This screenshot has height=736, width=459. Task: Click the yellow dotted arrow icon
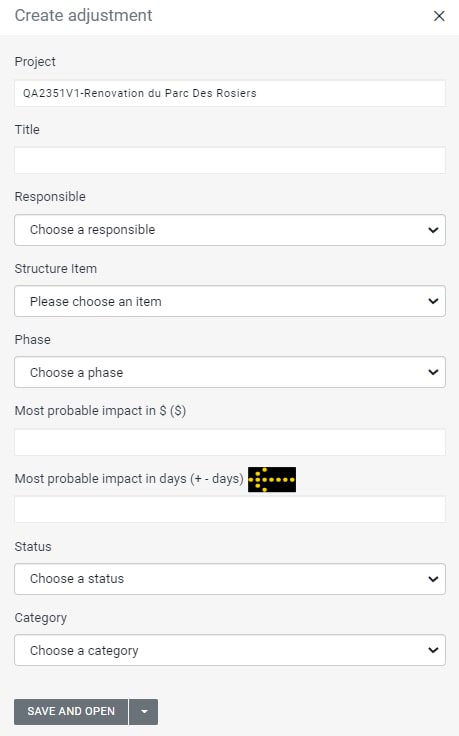(x=272, y=479)
